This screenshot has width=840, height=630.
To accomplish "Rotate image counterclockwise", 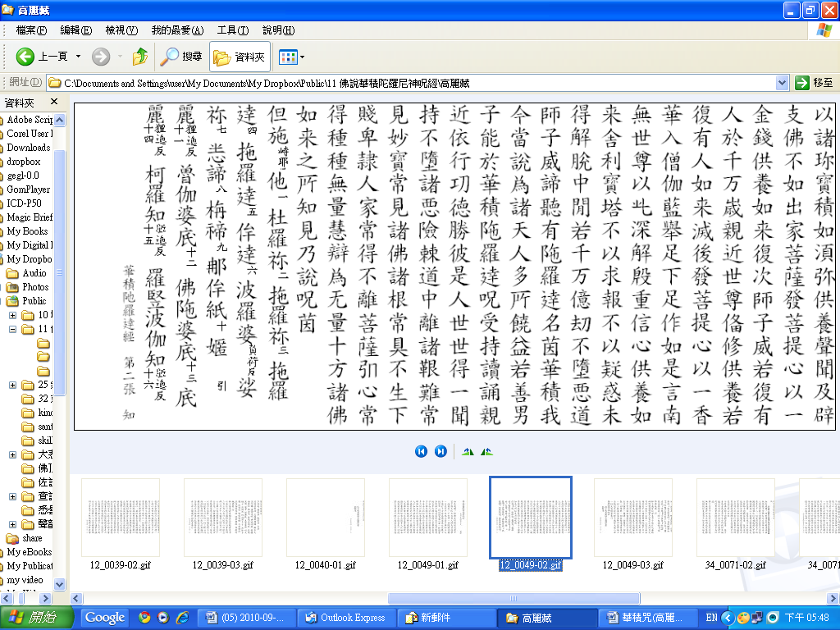I will click(487, 451).
